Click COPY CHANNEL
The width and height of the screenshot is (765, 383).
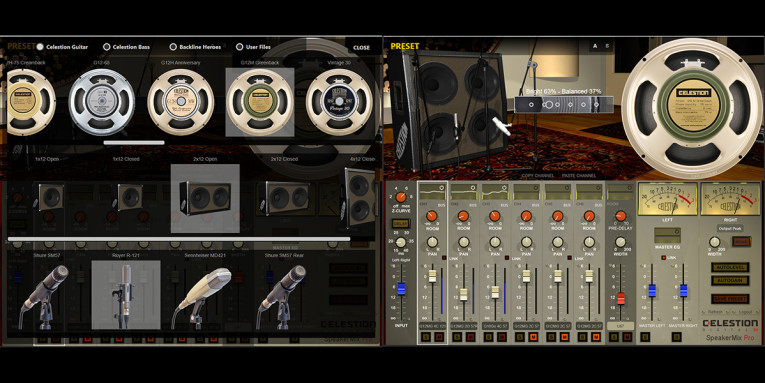[538, 176]
